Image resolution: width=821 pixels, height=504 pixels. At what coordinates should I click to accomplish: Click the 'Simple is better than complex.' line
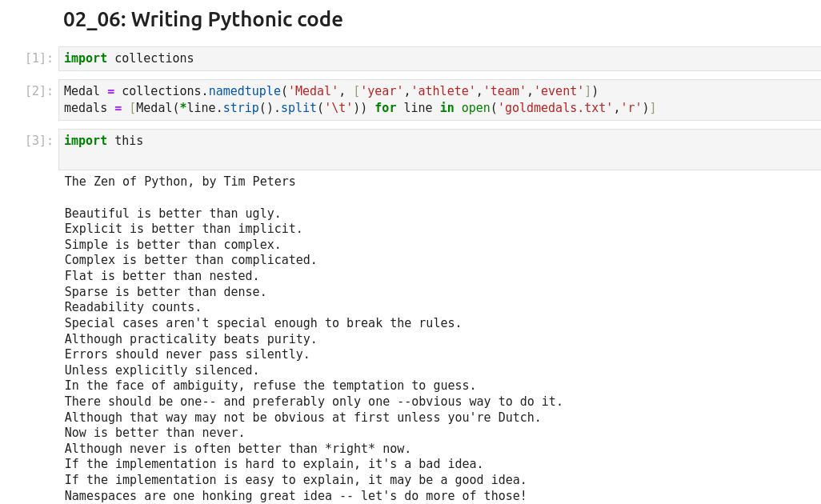(173, 245)
